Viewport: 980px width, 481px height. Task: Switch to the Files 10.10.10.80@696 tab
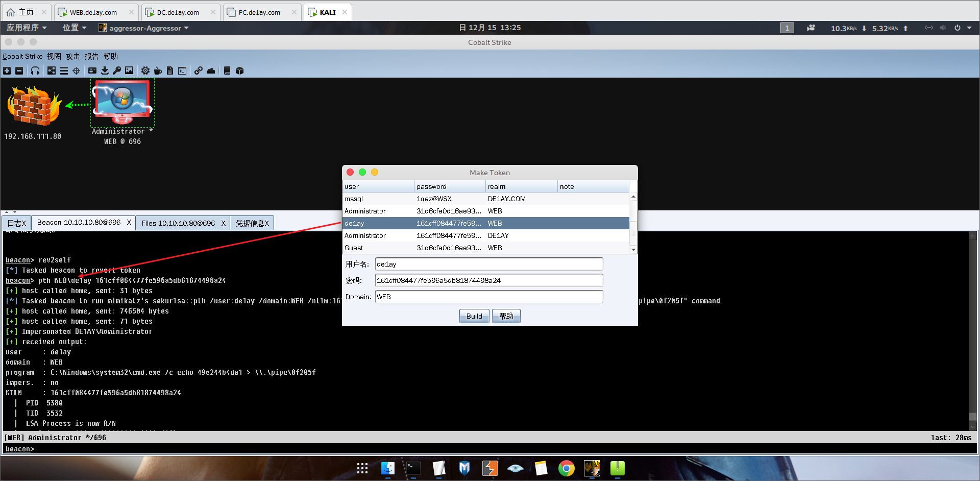point(183,223)
